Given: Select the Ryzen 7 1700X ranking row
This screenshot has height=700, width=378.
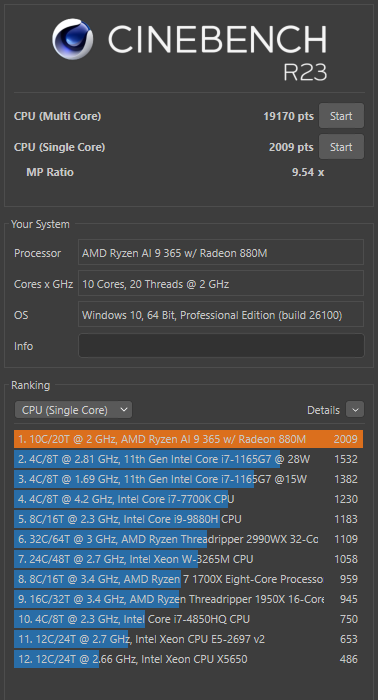Looking at the screenshot, I should tap(188, 579).
